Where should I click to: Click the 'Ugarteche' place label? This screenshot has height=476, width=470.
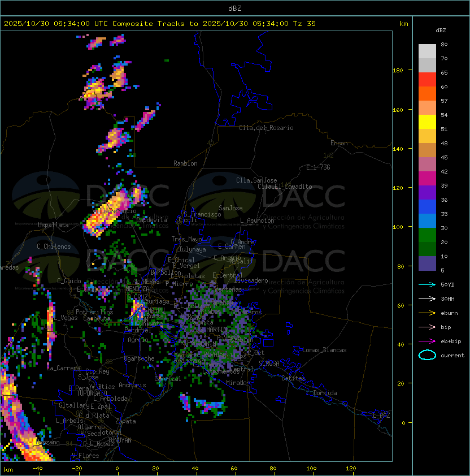(140, 358)
